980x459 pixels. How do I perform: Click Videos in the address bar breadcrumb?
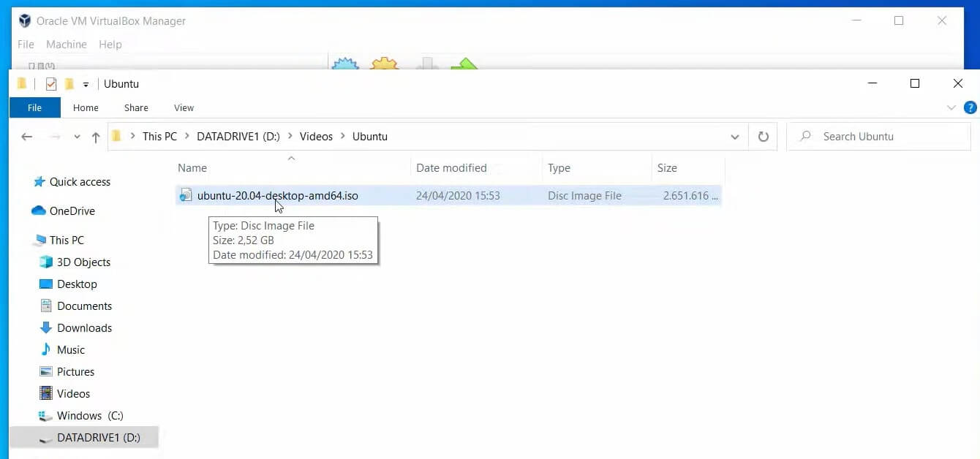pos(316,137)
